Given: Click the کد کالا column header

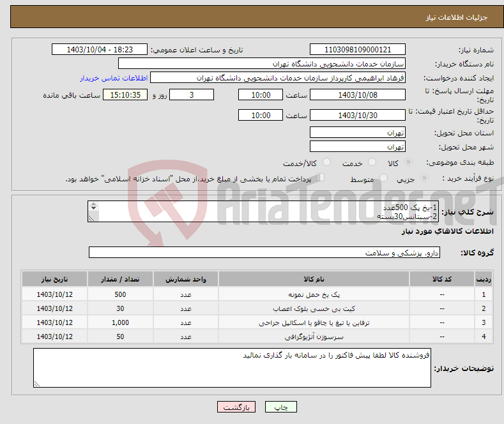Looking at the screenshot, I should (x=442, y=279).
